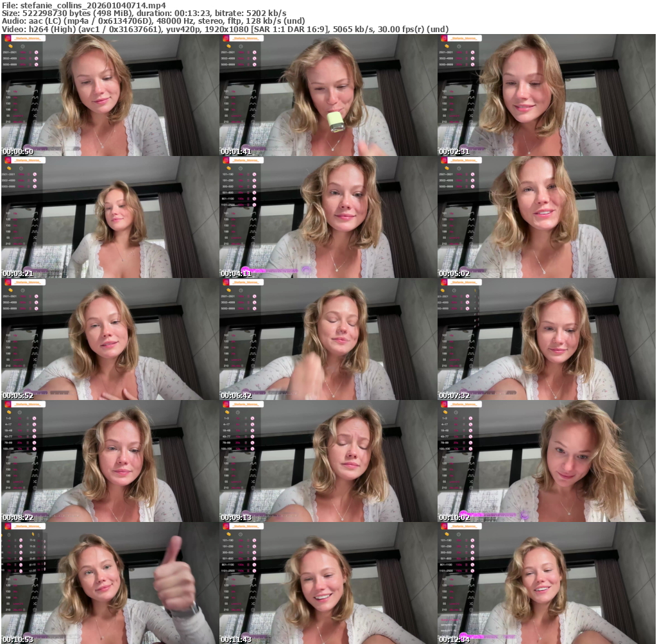Viewport: 657px width, 644px height.
Task: View the frame captured at 00:05:52
Action: (x=110, y=339)
